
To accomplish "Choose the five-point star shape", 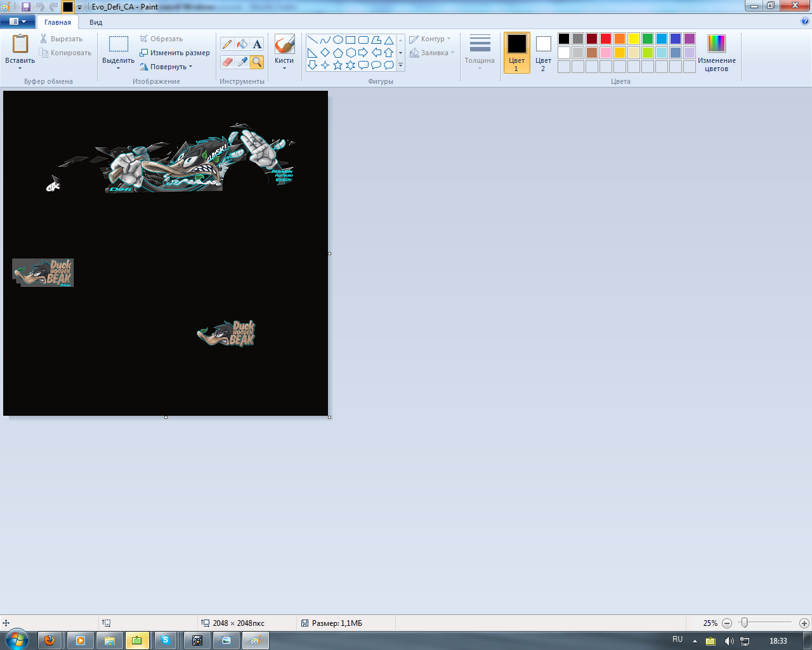I will 338,65.
